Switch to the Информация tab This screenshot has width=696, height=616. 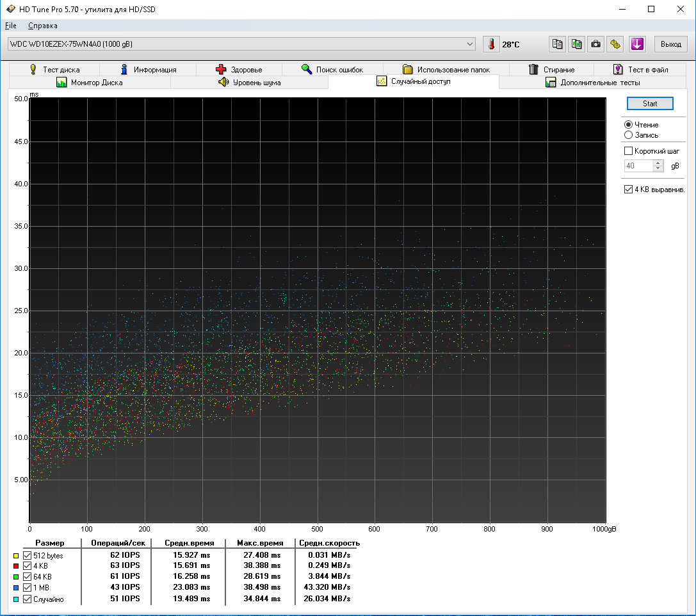tap(148, 70)
